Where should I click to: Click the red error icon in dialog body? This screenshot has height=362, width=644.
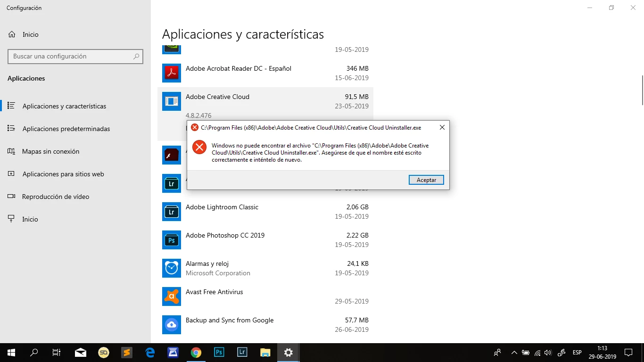(200, 147)
